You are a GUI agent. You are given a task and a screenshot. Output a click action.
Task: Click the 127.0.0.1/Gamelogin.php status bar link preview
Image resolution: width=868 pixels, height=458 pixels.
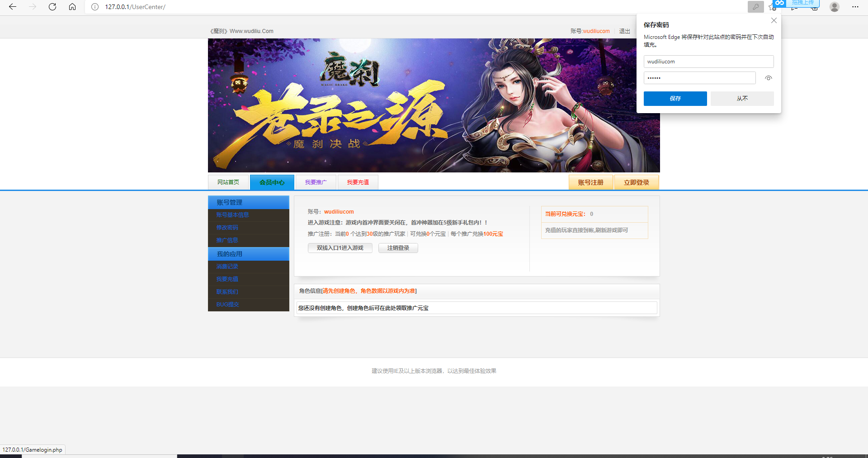pos(33,450)
